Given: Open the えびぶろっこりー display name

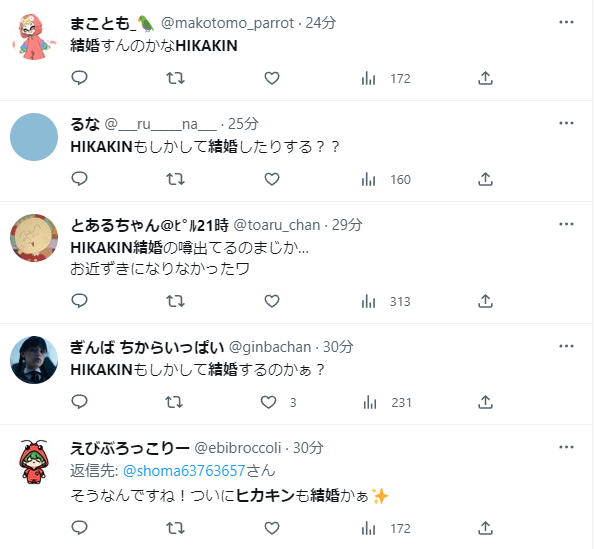Looking at the screenshot, I should pos(130,448).
